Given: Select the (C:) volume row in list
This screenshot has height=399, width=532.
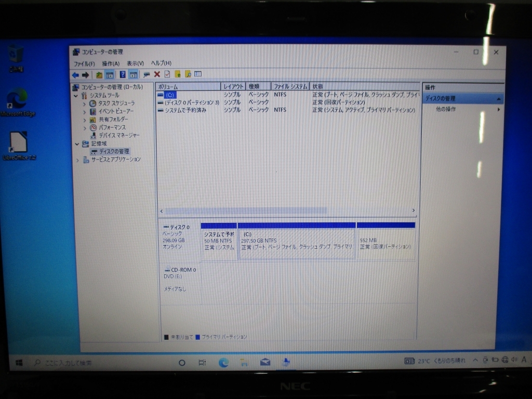Looking at the screenshot, I should pyautogui.click(x=288, y=95).
